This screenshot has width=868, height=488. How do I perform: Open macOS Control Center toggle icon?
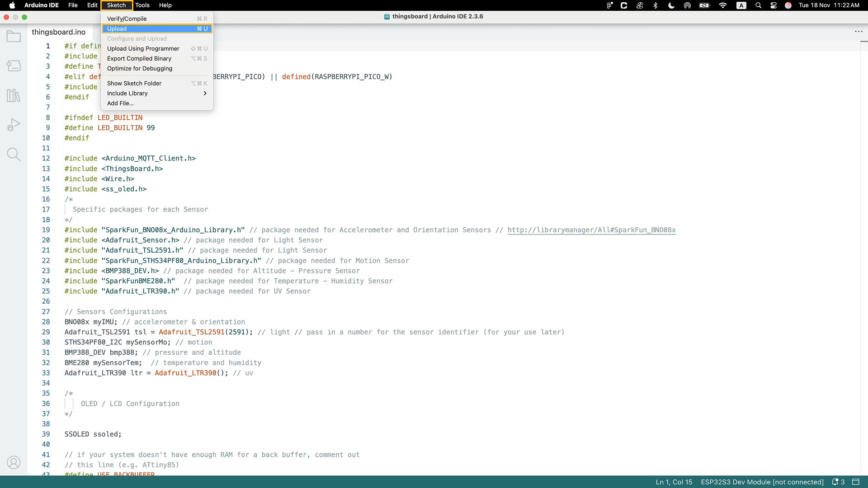coord(774,5)
